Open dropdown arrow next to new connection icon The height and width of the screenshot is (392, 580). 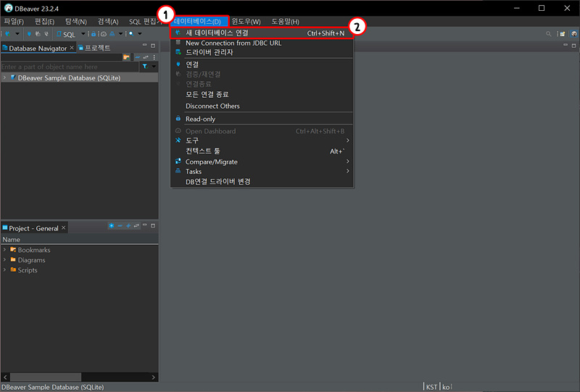point(17,34)
